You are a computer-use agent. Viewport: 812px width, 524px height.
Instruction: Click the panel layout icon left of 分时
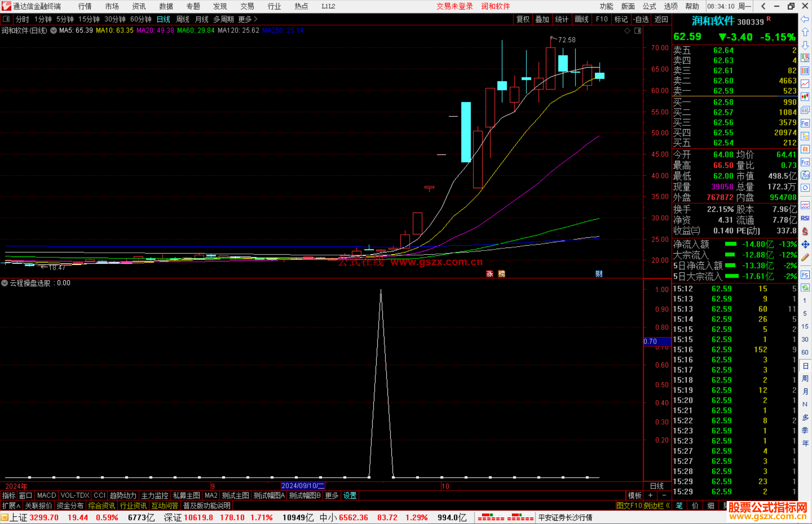(x=6, y=19)
